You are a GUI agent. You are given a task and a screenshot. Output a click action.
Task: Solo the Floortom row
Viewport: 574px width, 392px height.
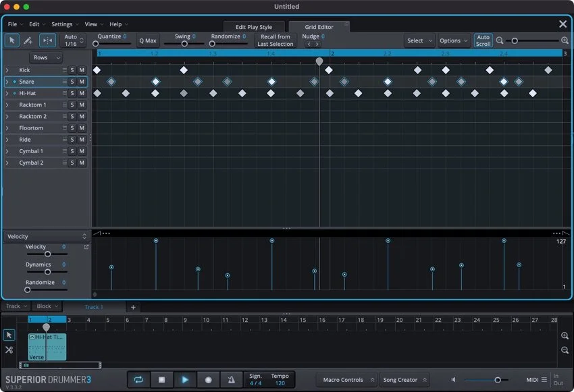coord(72,128)
